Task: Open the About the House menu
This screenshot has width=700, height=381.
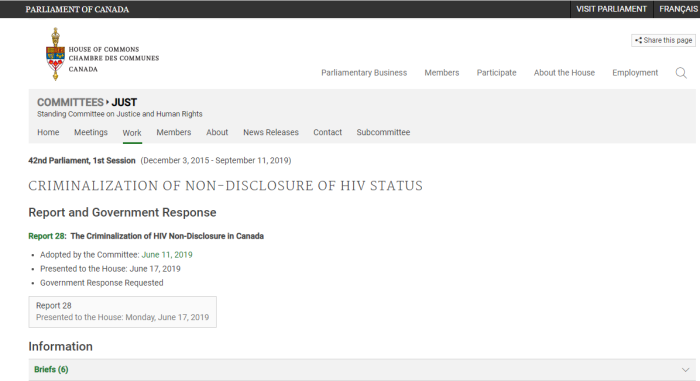Action: 564,73
